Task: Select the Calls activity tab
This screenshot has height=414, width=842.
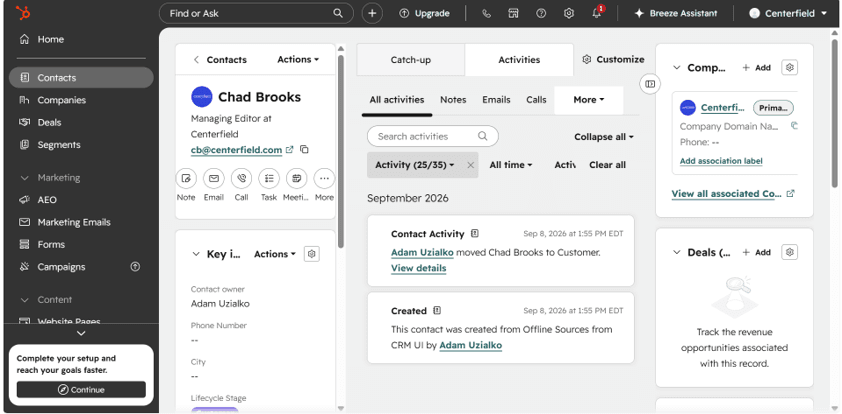Action: pyautogui.click(x=536, y=100)
